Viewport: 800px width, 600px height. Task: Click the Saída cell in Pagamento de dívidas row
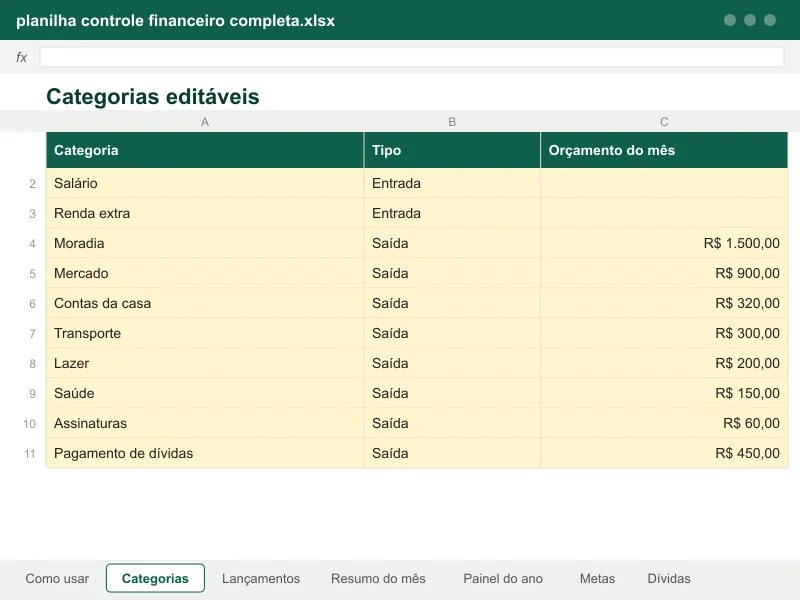452,453
